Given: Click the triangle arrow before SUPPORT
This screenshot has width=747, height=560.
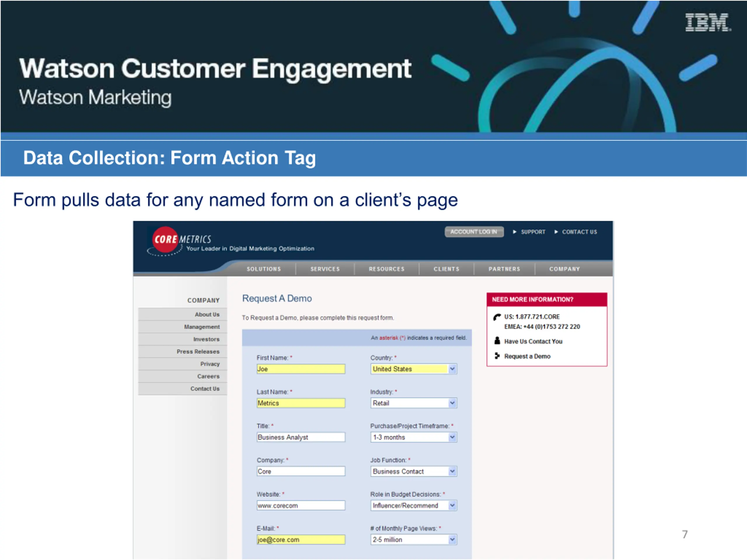Looking at the screenshot, I should pos(515,232).
